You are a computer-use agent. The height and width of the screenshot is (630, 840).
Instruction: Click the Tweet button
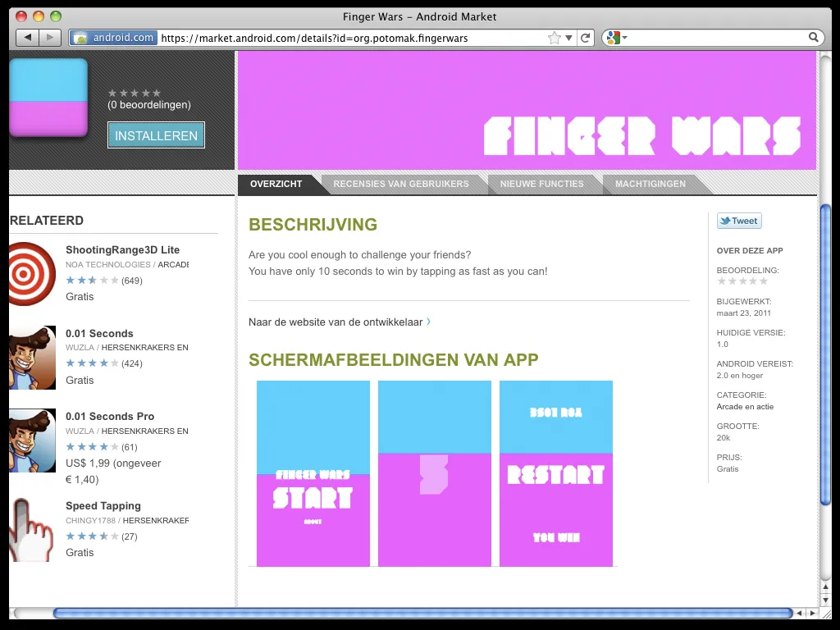click(739, 221)
